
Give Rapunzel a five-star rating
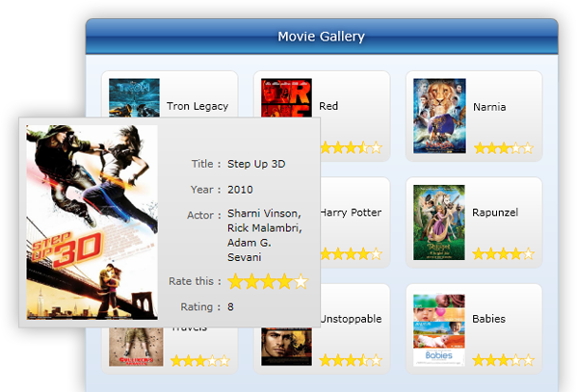coord(528,253)
